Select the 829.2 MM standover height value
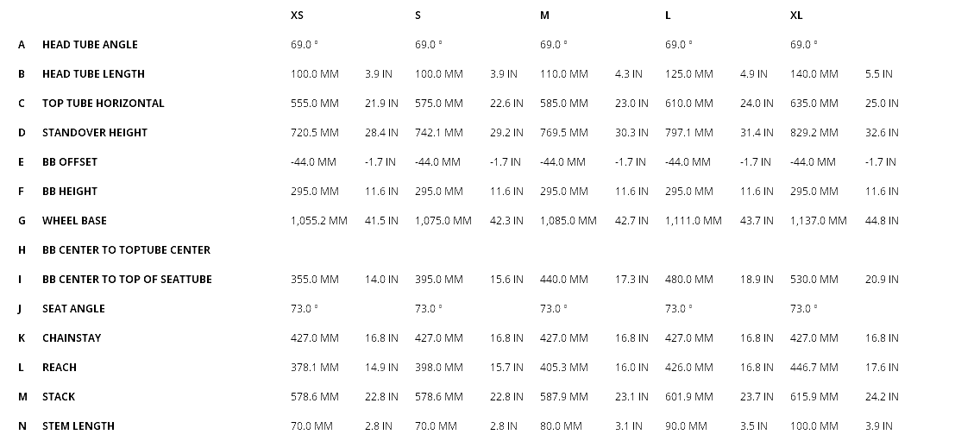The height and width of the screenshot is (441, 980). [814, 133]
